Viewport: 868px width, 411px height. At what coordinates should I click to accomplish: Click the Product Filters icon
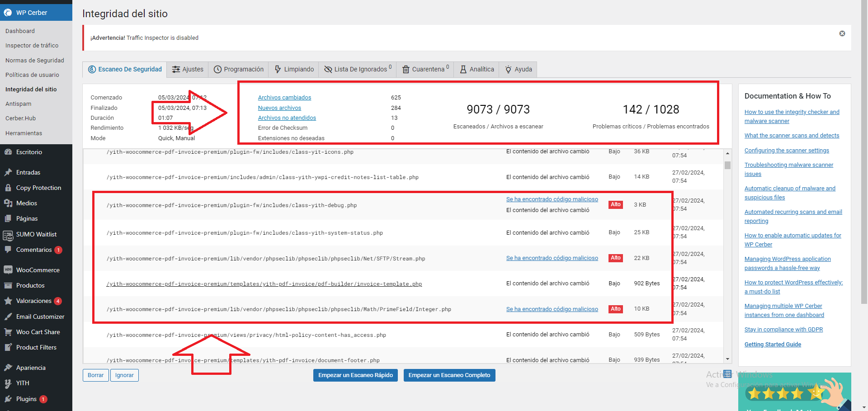8,347
